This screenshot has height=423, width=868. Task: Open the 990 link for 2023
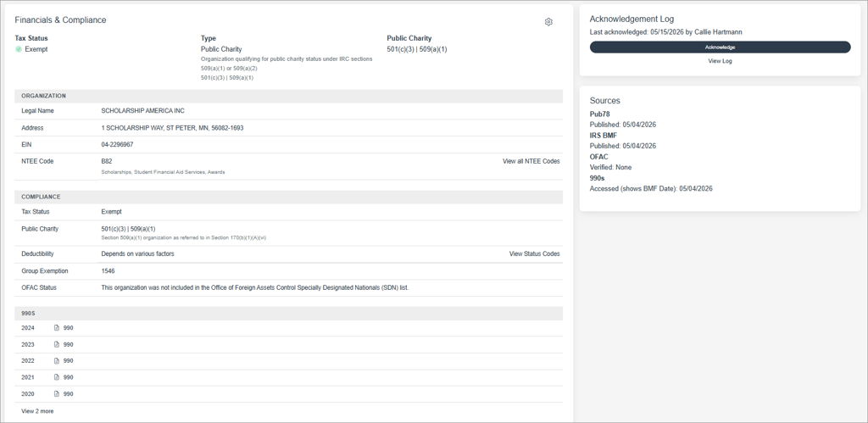(68, 344)
